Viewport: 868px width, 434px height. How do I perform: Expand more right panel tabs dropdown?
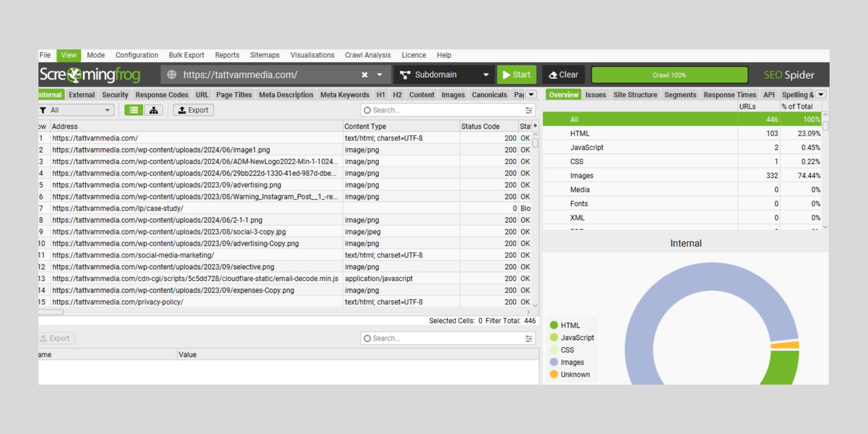click(x=821, y=94)
